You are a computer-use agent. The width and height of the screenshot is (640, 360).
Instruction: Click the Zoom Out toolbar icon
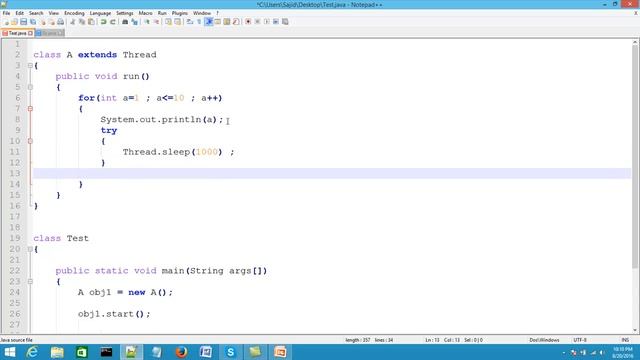[x=156, y=22]
